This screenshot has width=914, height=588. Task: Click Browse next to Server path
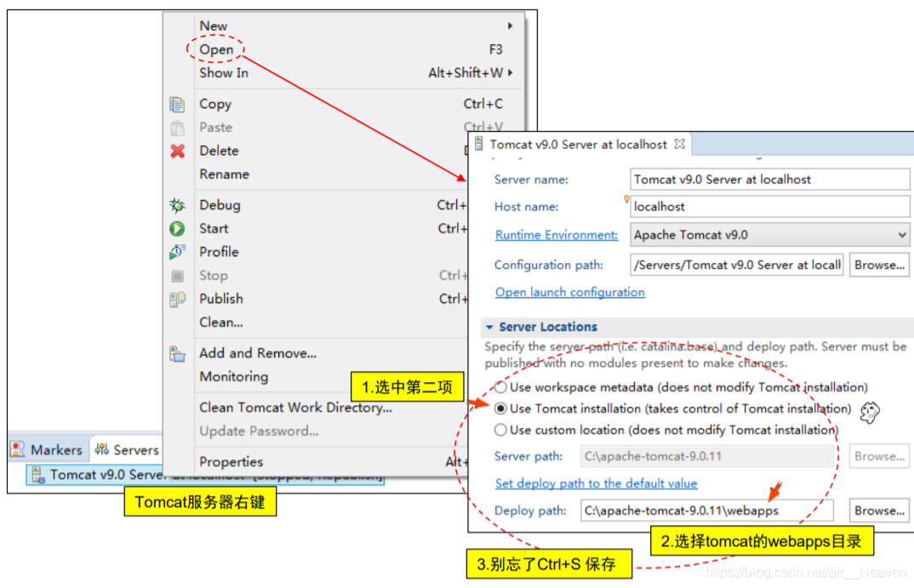click(879, 456)
